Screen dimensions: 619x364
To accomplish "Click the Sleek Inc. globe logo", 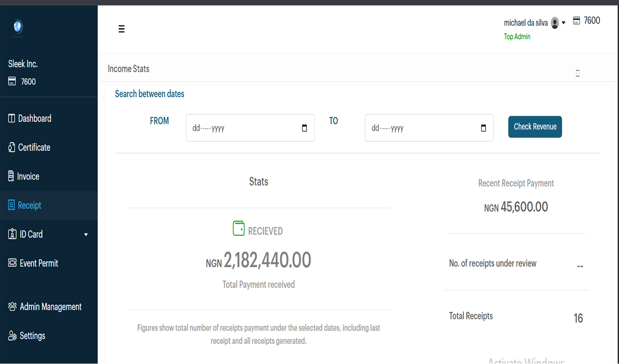I will tap(18, 27).
